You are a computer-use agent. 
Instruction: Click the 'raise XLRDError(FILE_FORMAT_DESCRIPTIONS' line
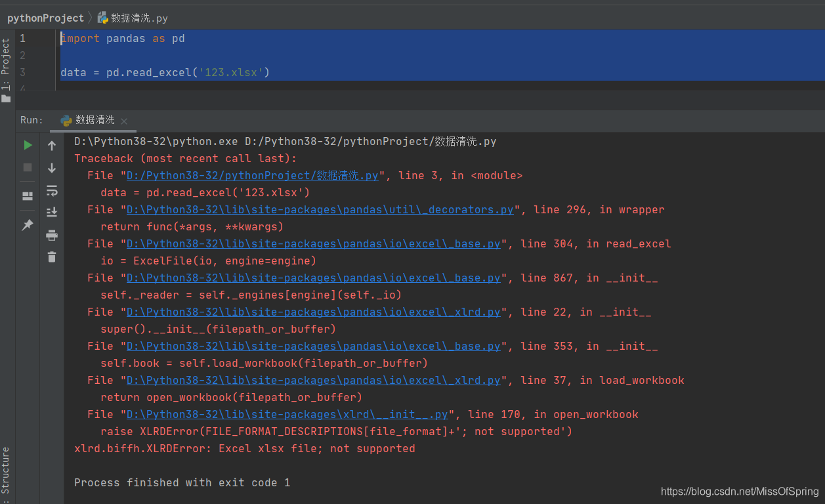(337, 431)
